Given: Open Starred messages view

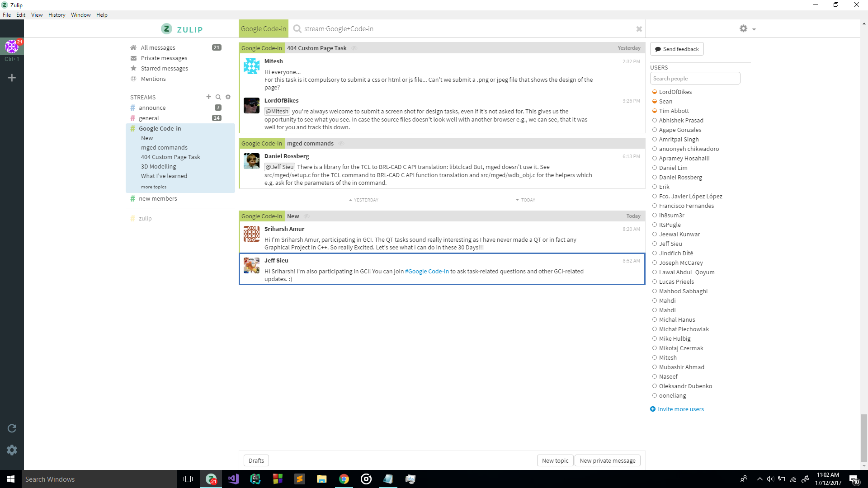Looking at the screenshot, I should [x=164, y=68].
